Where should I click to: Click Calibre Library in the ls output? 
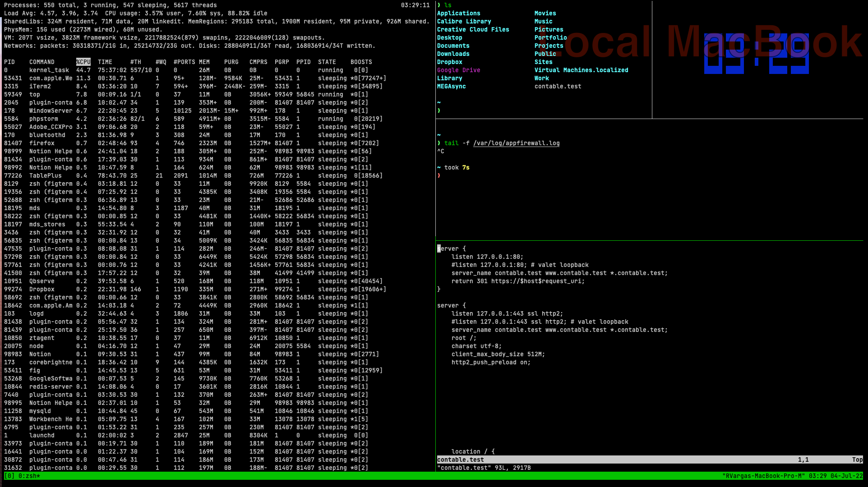(x=464, y=21)
